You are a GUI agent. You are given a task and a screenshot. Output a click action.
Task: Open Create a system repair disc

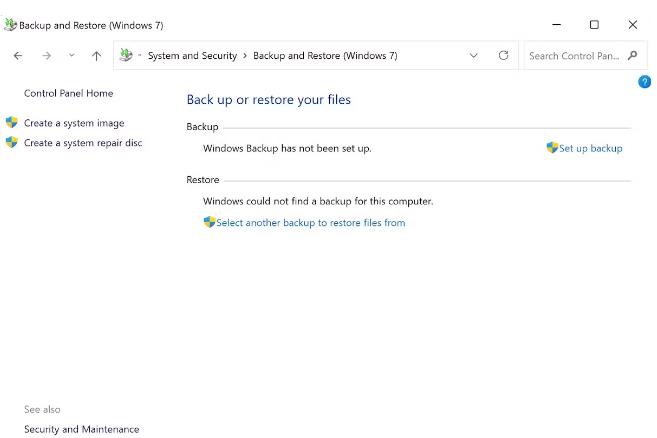coord(83,143)
